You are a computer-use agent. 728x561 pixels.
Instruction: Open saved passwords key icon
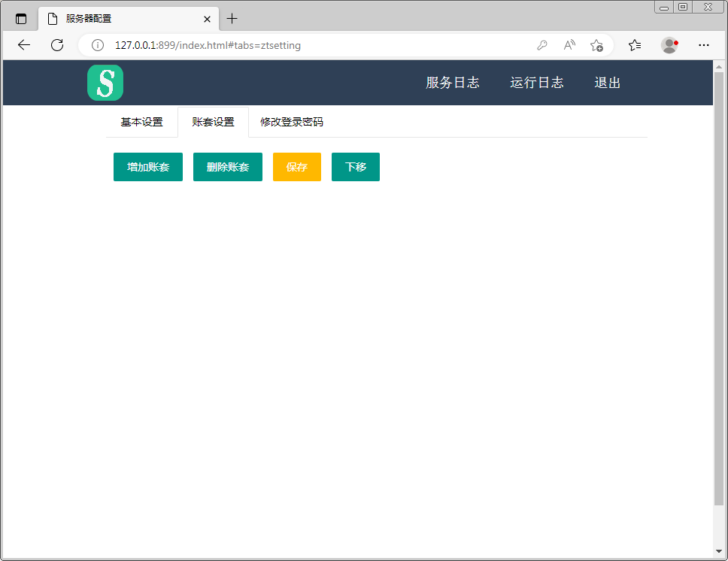pyautogui.click(x=541, y=45)
